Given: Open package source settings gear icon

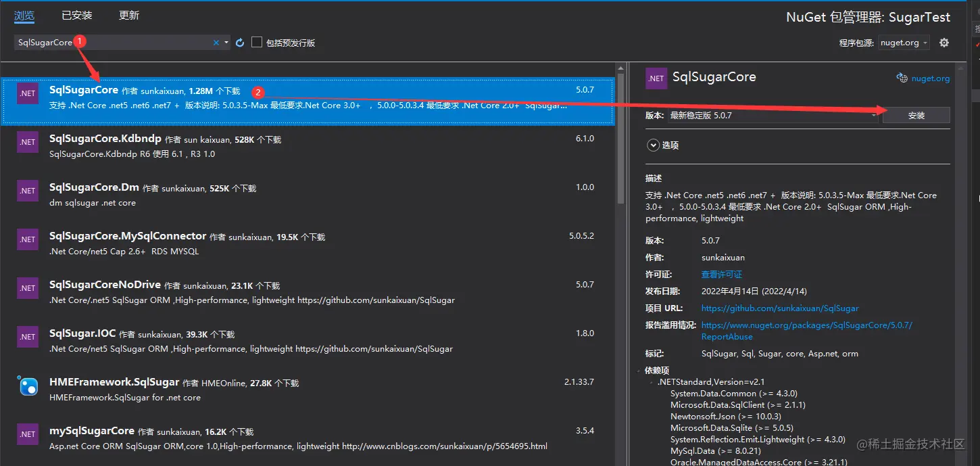Looking at the screenshot, I should pyautogui.click(x=944, y=43).
